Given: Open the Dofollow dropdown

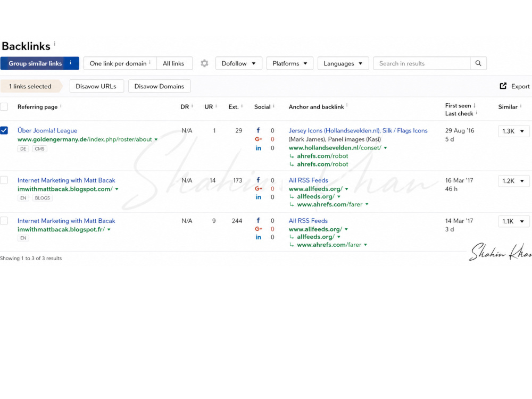Looking at the screenshot, I should coord(238,63).
